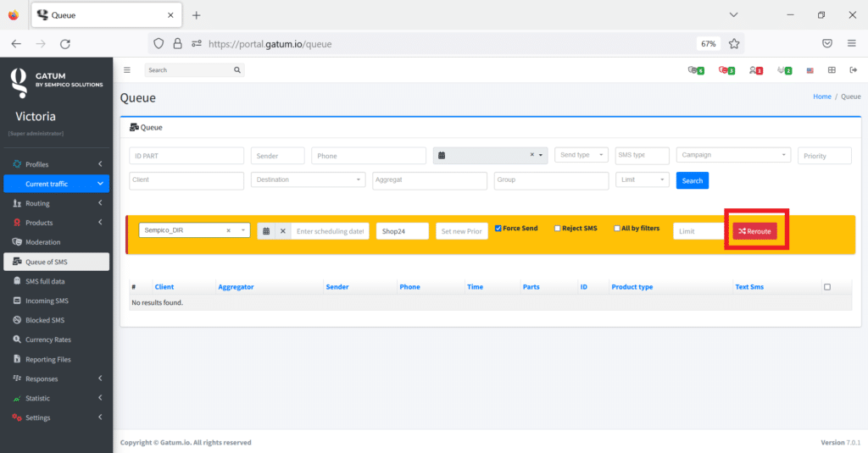Open Send type dropdown
This screenshot has height=453, width=868.
pos(581,155)
